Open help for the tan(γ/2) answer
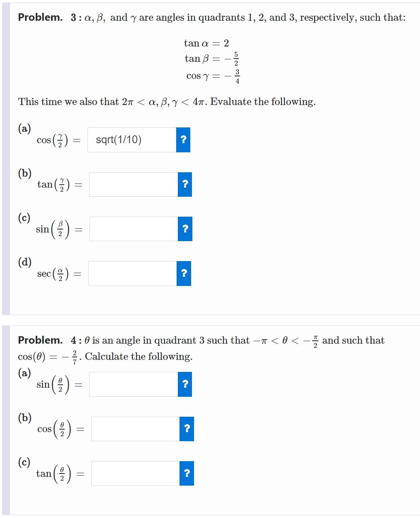Screen dimensions: 420x518 point(185,185)
